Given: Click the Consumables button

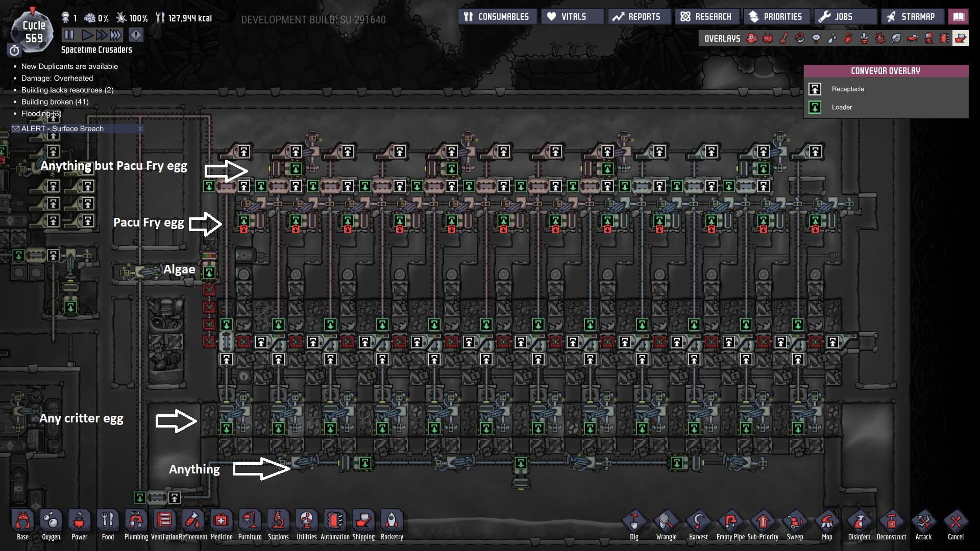Looking at the screenshot, I should pyautogui.click(x=497, y=17).
